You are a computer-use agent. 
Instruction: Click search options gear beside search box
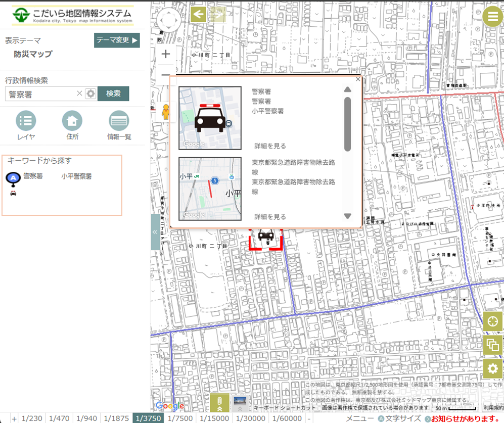coord(90,93)
